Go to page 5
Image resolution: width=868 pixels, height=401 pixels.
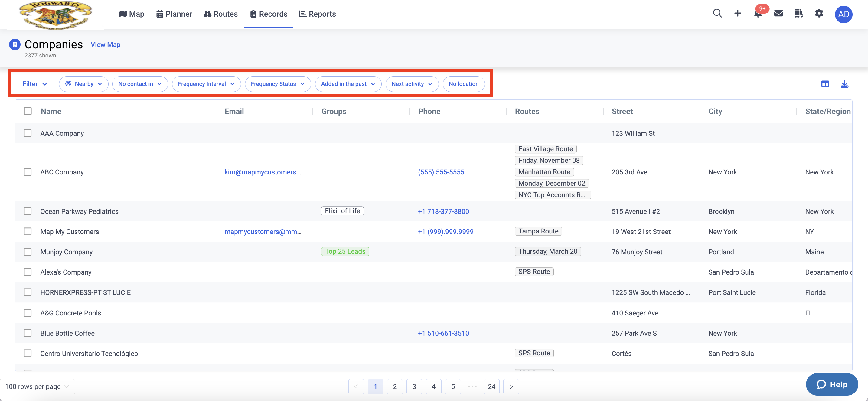[453, 386]
